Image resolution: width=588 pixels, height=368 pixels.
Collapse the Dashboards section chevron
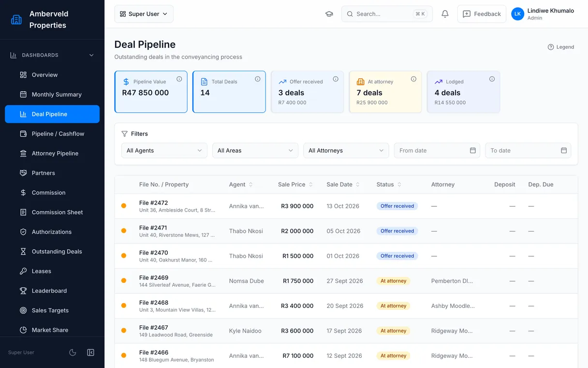pos(91,55)
